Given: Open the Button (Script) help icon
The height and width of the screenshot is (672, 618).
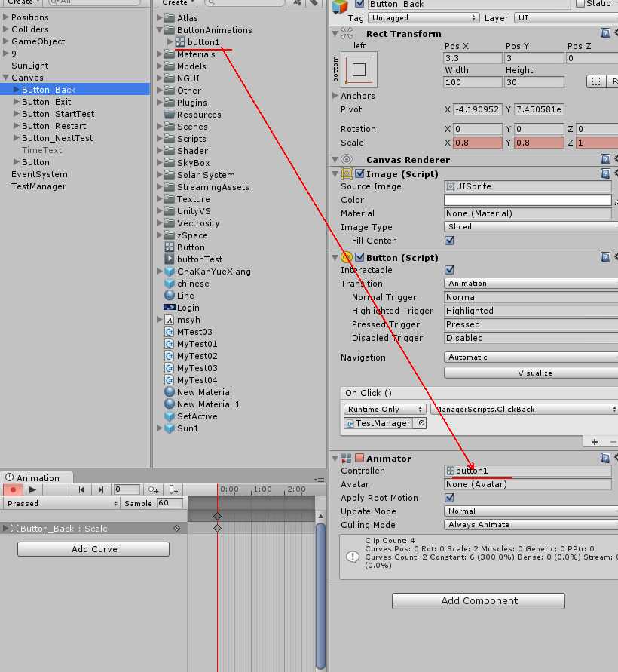Looking at the screenshot, I should (x=605, y=257).
